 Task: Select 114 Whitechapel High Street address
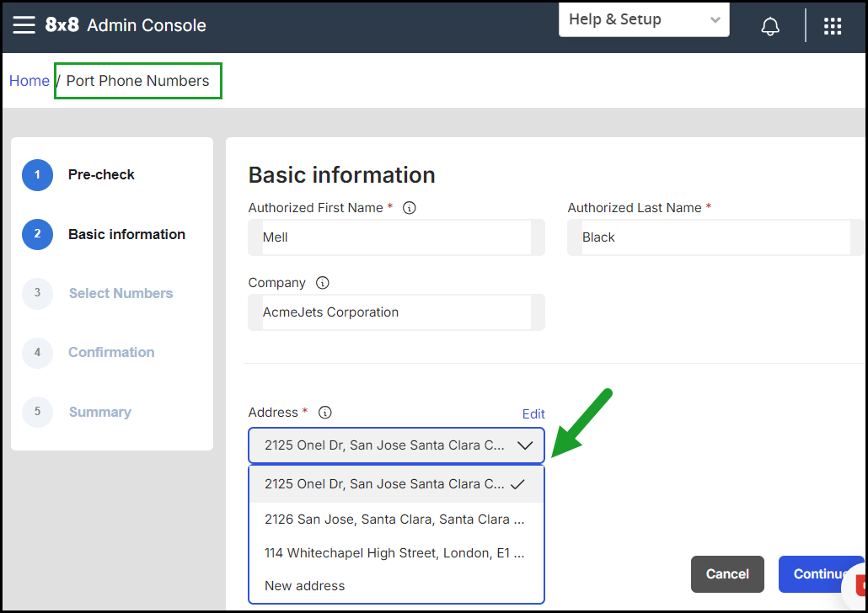pos(396,552)
